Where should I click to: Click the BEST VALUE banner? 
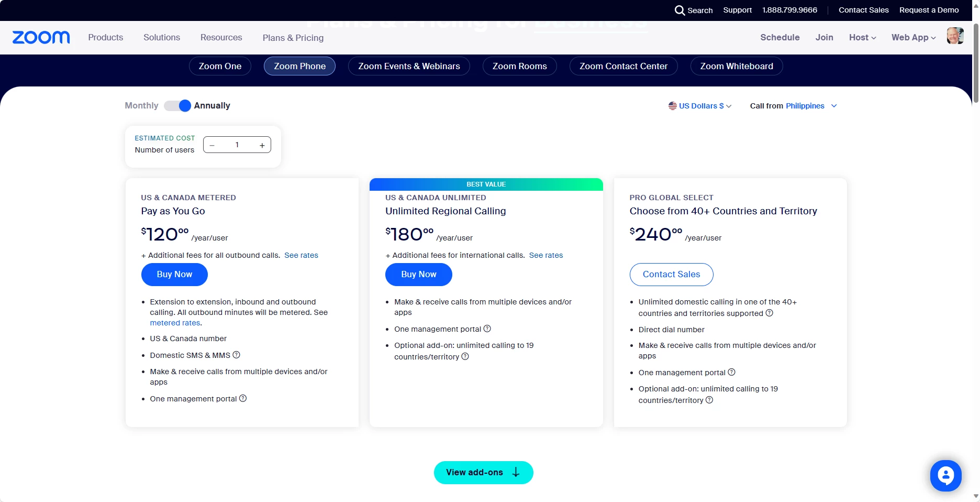[486, 184]
